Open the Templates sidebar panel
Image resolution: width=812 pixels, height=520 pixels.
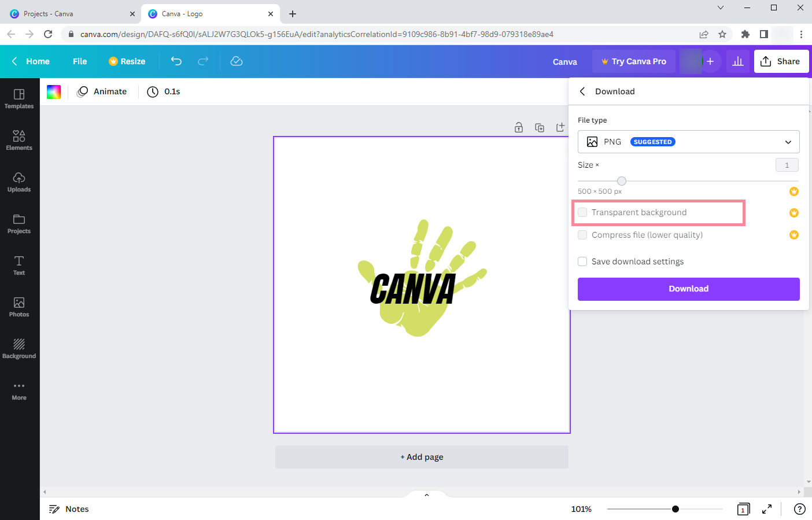[19, 99]
